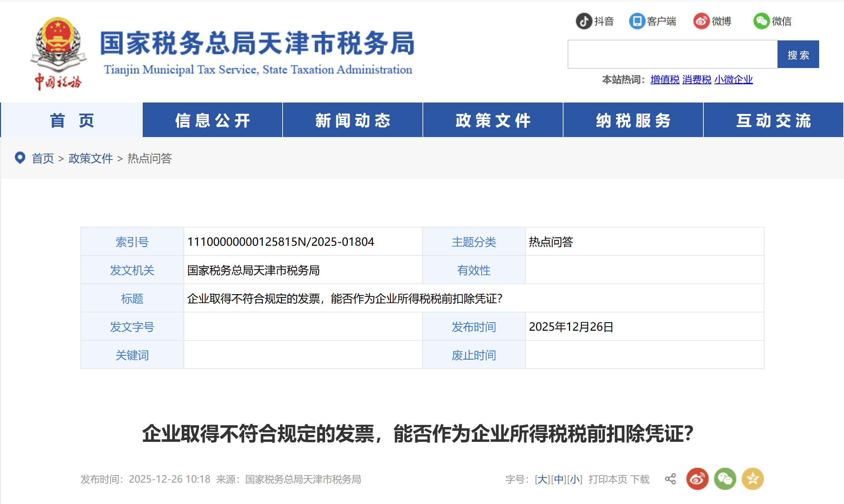844x504 pixels.
Task: Set font size to medium [中]
Action: [559, 479]
